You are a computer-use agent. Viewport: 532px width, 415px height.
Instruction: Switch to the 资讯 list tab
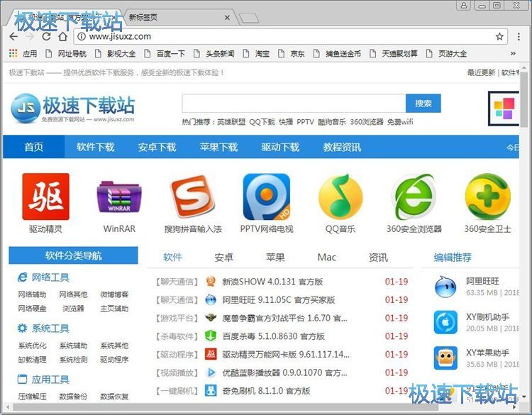[x=378, y=258]
